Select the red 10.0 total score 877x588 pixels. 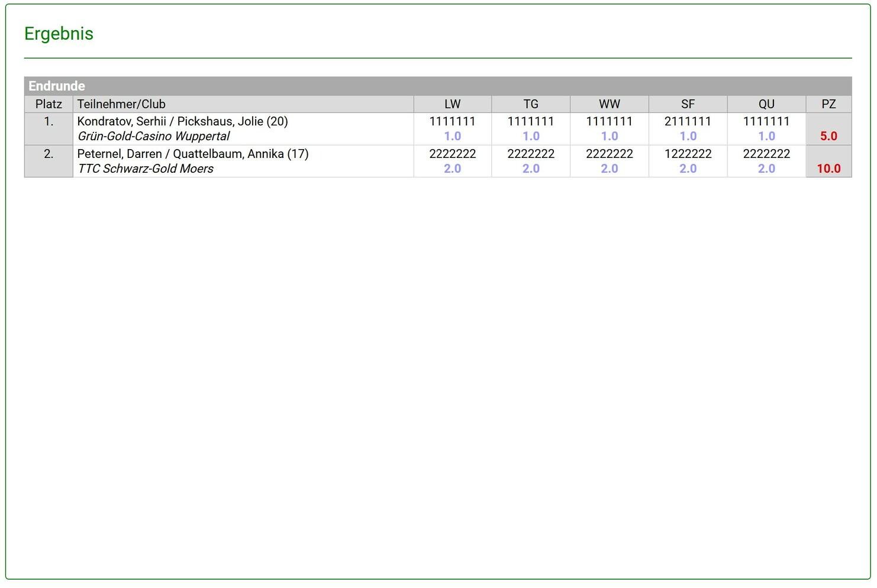828,169
